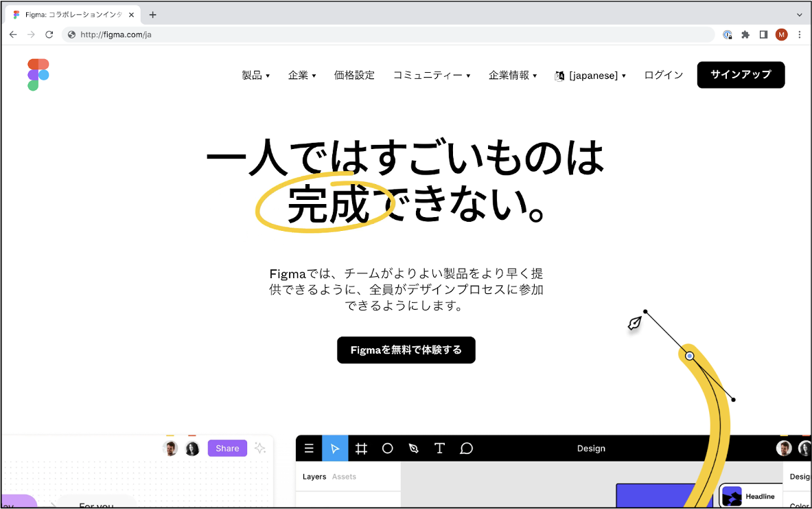Open the browser extensions puzzle icon
812x509 pixels.
[745, 34]
